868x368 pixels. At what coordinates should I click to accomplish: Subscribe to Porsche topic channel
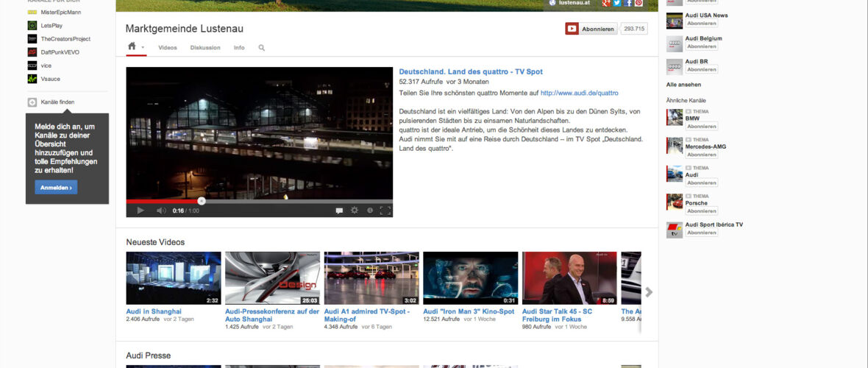[702, 211]
